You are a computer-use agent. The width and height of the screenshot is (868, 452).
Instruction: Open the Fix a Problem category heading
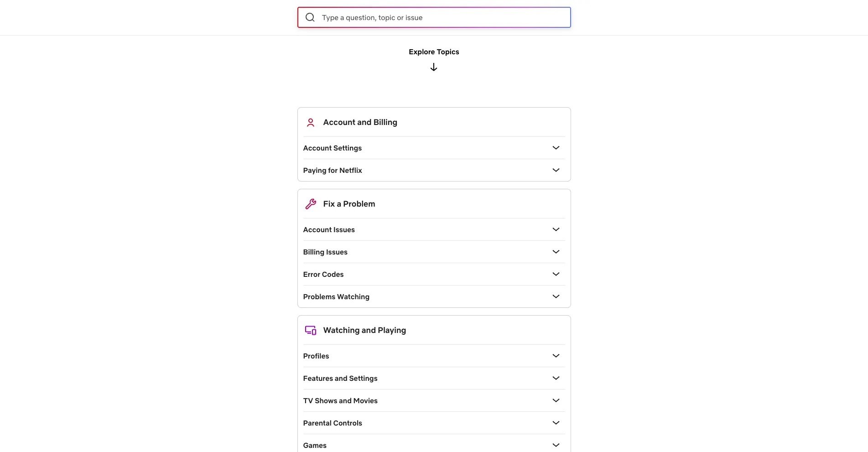(349, 204)
